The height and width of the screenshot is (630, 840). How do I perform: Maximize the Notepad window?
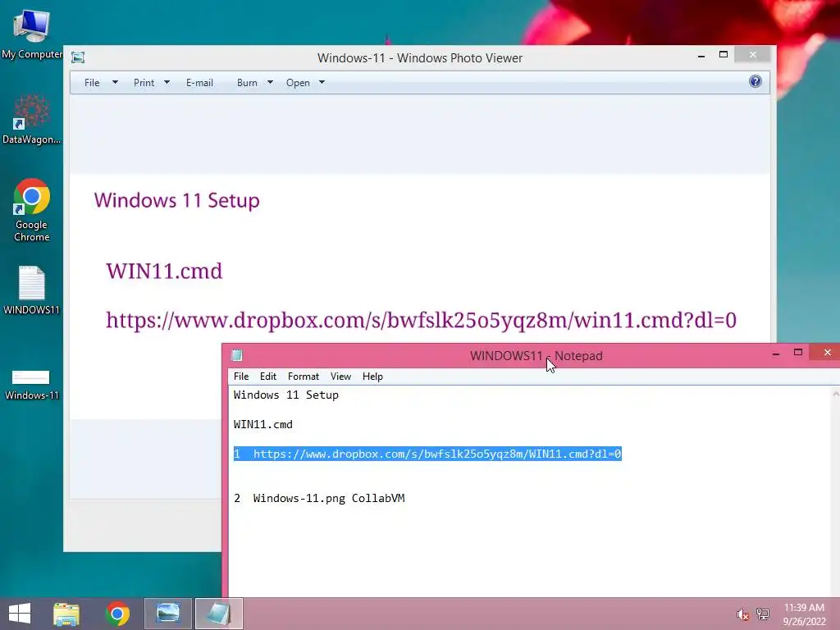797,353
